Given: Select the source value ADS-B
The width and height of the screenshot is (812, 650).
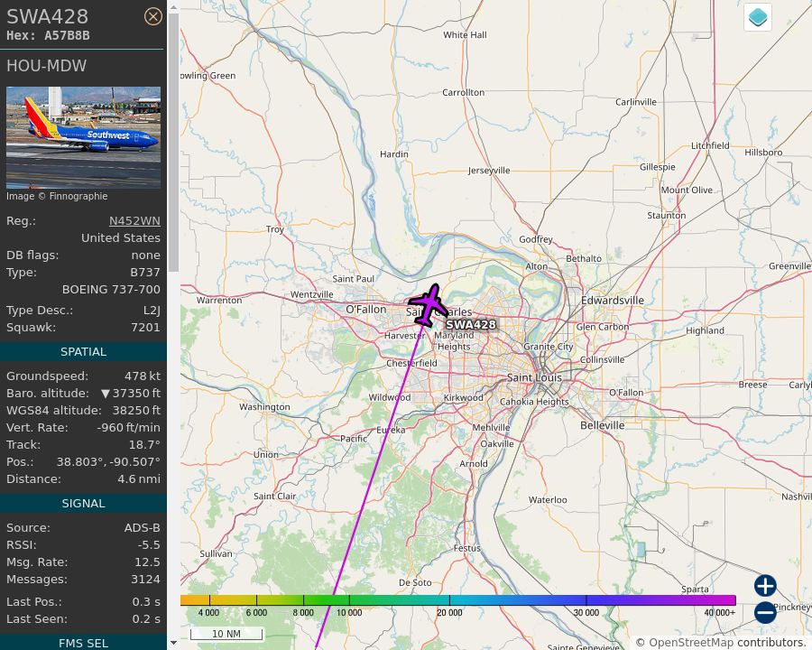Looking at the screenshot, I should (143, 527).
